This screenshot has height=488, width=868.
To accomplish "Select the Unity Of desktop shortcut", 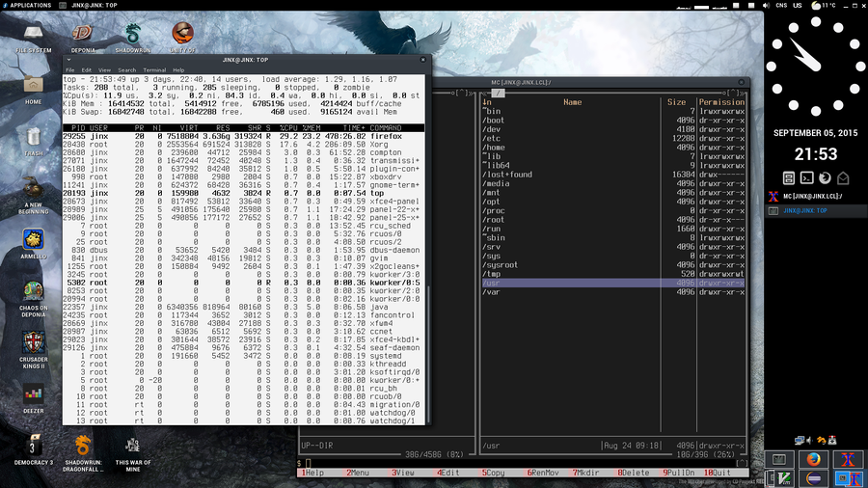I will (182, 38).
